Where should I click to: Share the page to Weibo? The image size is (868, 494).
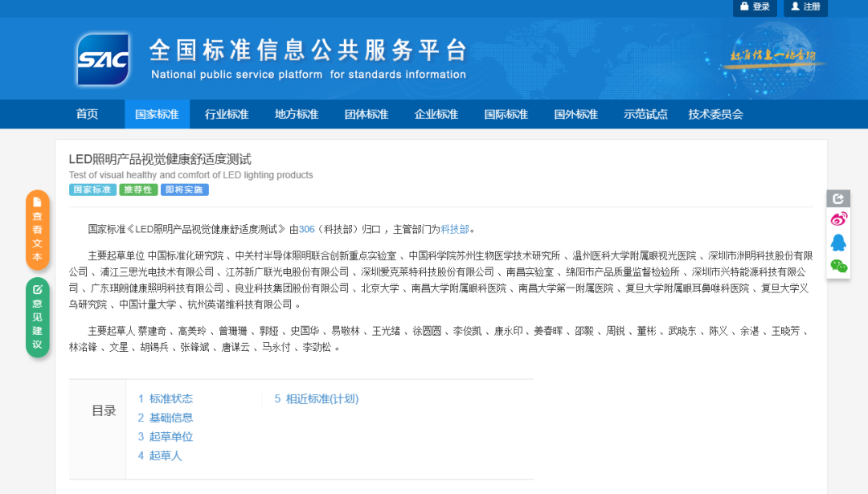pos(839,218)
